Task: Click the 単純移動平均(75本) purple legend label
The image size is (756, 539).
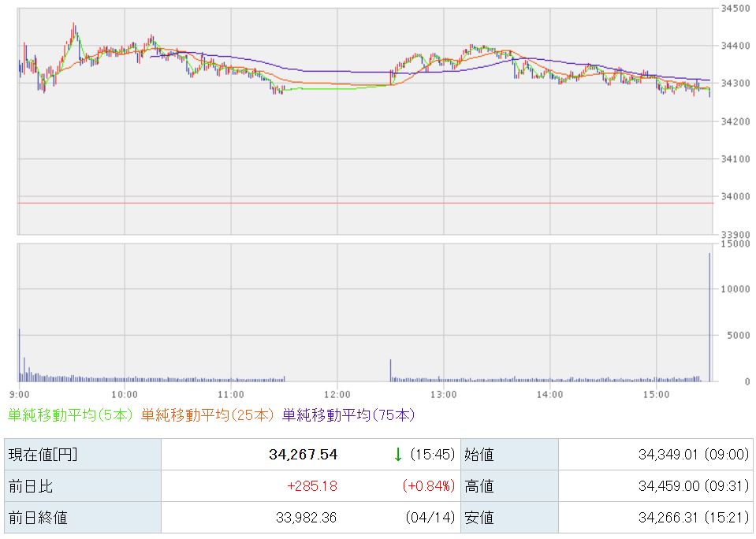Action: tap(348, 415)
